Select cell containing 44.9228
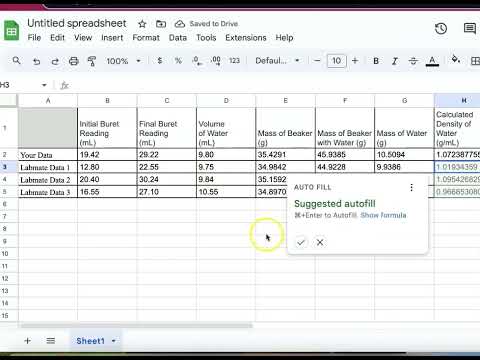Viewport: 480px width, 360px height. click(345, 167)
